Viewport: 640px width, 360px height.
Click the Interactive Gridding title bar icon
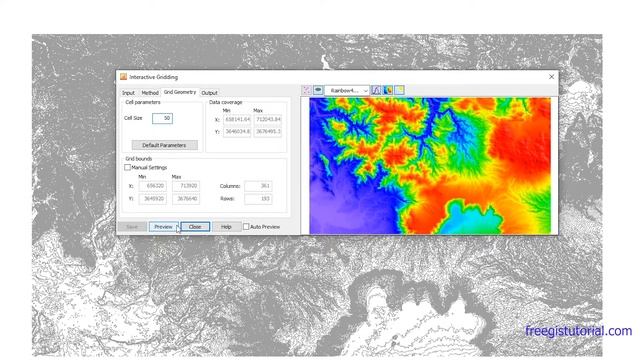[123, 77]
